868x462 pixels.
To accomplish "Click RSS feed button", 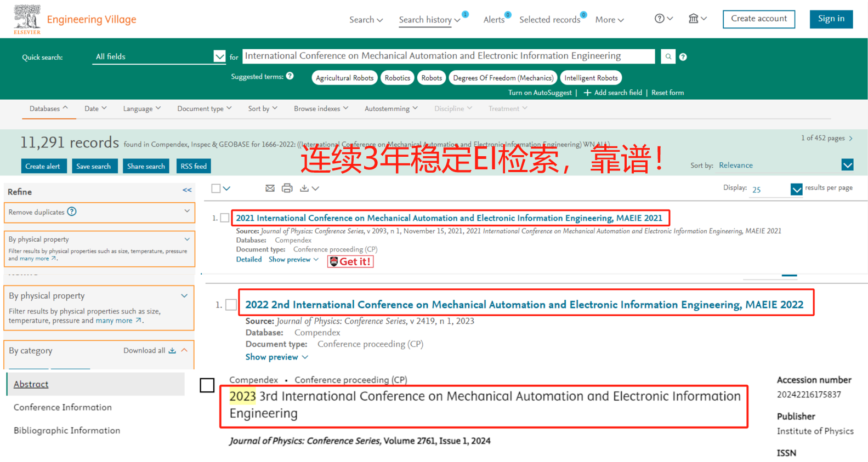I will pos(194,166).
